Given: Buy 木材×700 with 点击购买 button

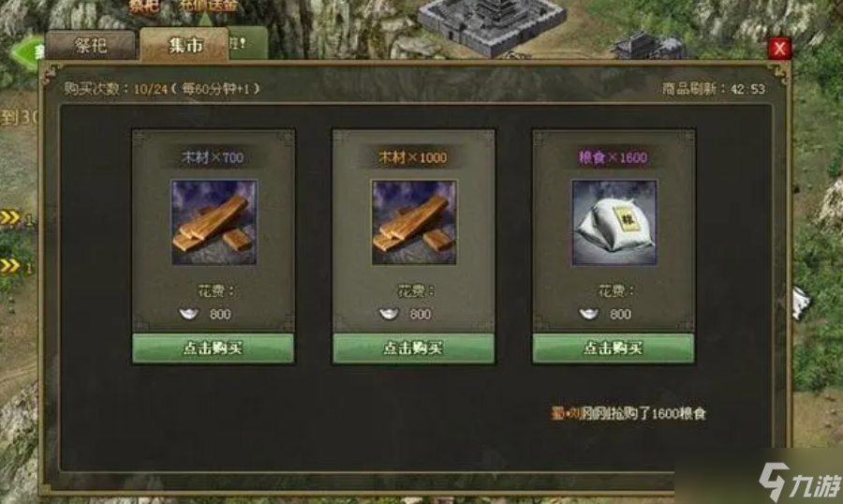Looking at the screenshot, I should point(213,348).
